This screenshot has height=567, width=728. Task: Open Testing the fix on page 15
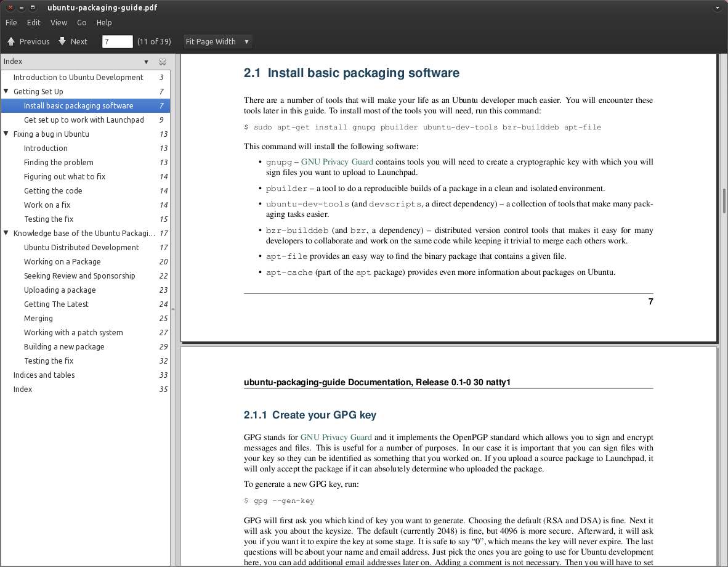pyautogui.click(x=86, y=219)
